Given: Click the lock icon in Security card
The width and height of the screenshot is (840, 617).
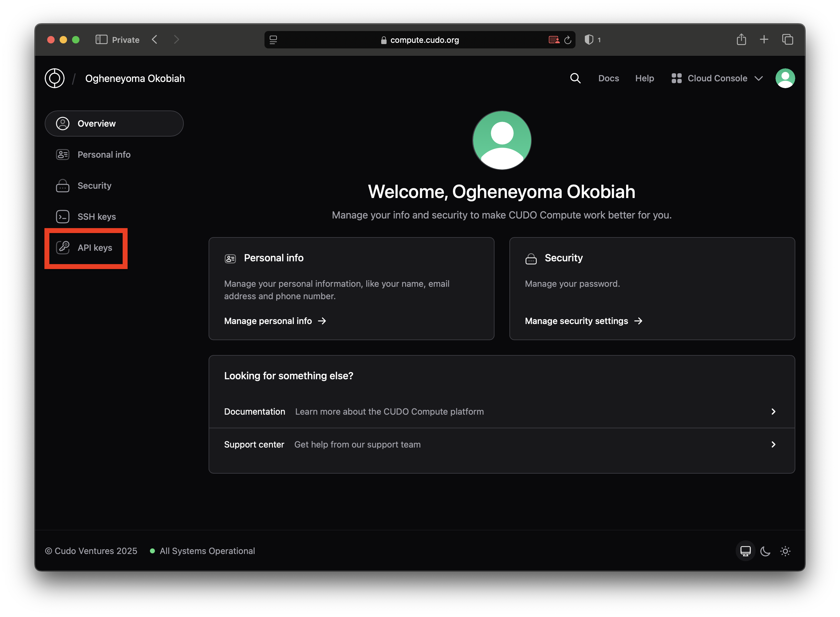Looking at the screenshot, I should (x=531, y=259).
